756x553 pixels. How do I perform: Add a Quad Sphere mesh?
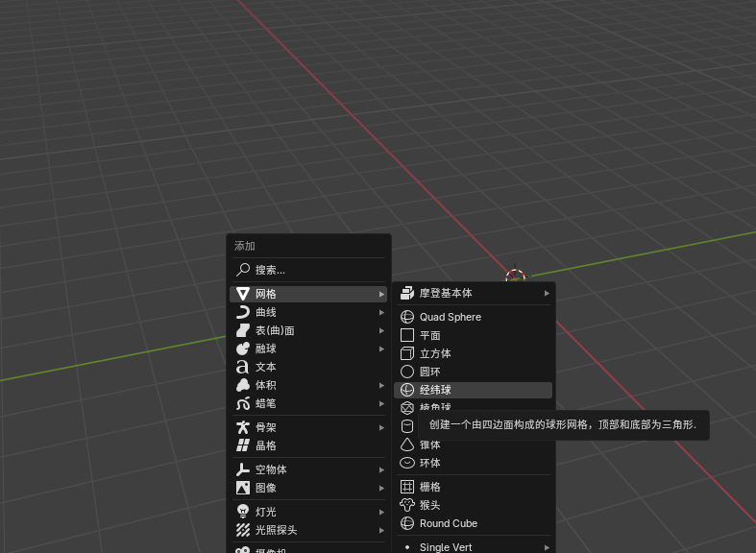473,317
